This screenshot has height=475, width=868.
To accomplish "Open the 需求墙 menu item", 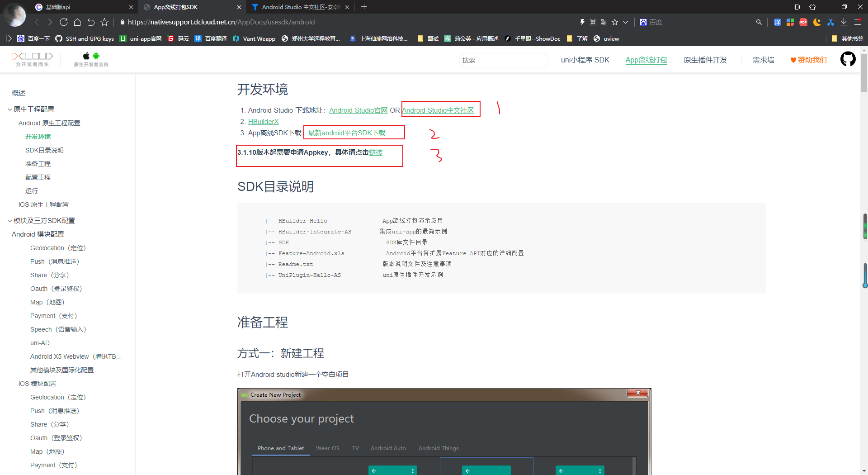I will 763,60.
